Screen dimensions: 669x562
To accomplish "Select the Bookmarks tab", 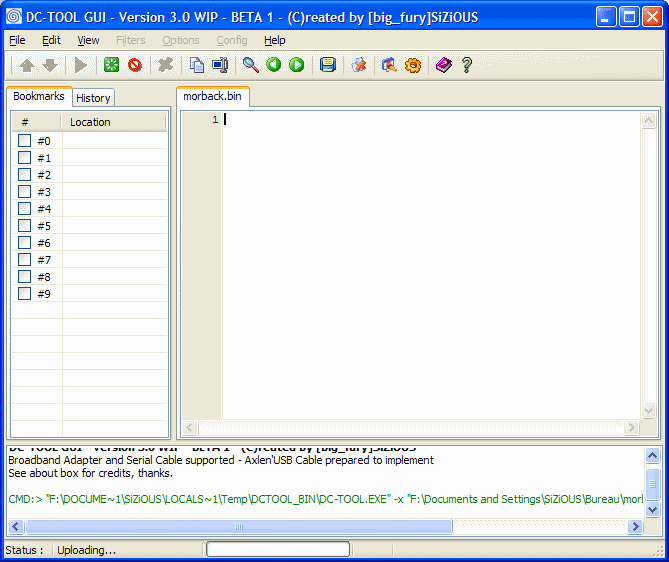I will [39, 96].
